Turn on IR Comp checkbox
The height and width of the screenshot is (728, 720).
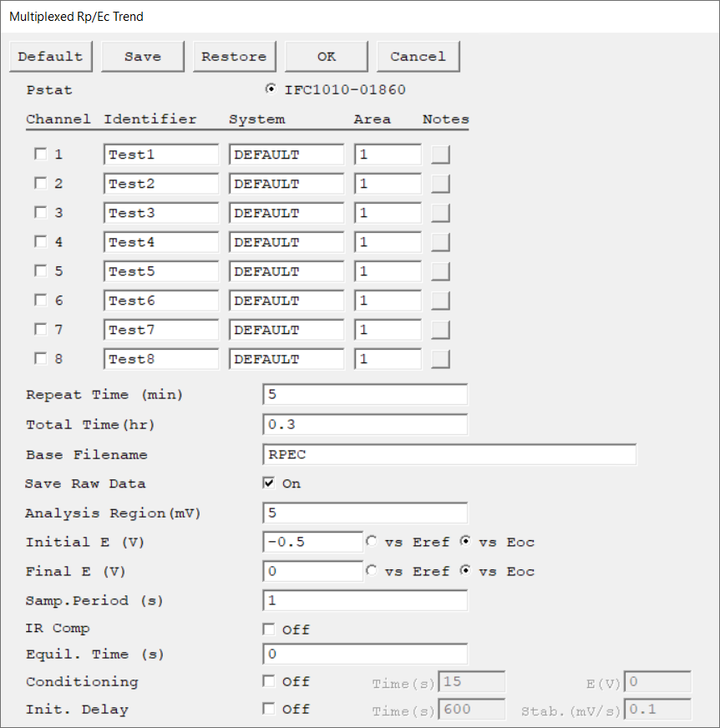(x=268, y=629)
